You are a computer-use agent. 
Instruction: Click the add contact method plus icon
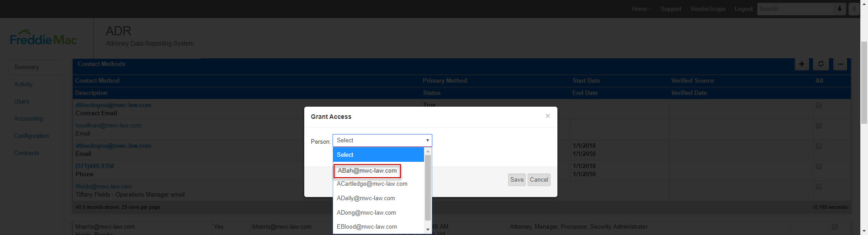[x=802, y=64]
